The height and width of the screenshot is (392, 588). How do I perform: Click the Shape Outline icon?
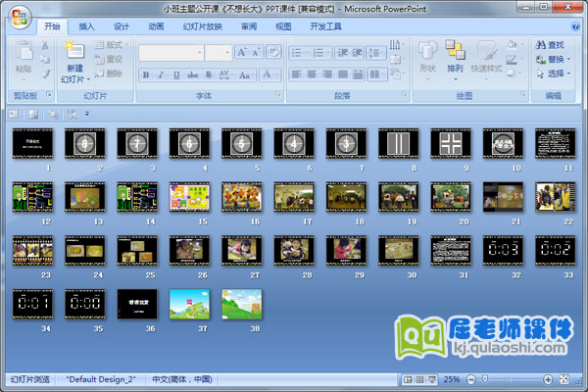pos(514,59)
